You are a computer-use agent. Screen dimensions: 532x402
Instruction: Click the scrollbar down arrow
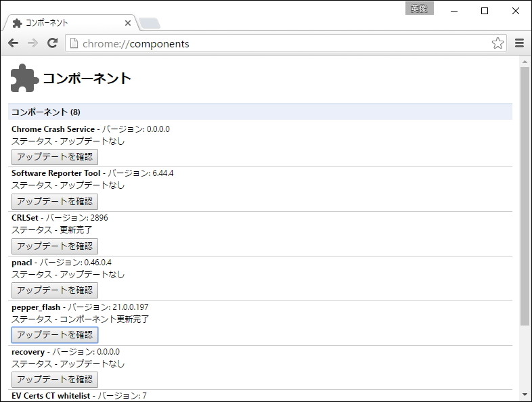tap(525, 395)
